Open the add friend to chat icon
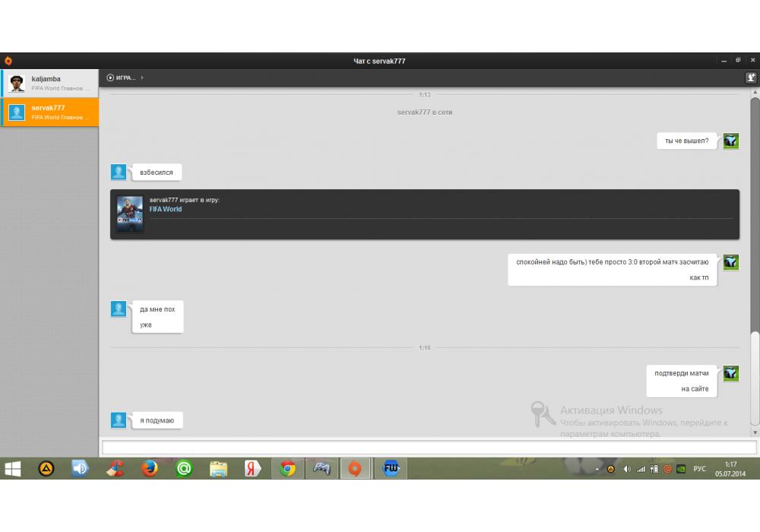Screen dimensions: 760x532 tap(750, 78)
